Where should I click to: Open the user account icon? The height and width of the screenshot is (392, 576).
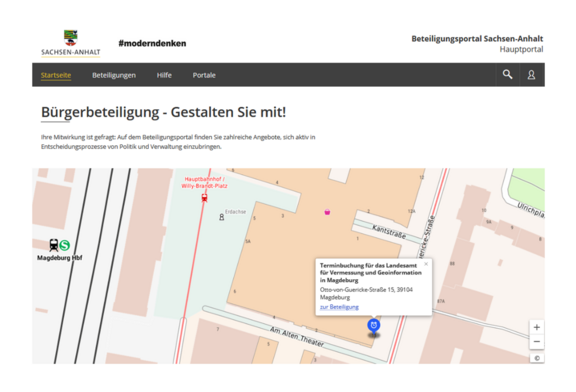531,75
